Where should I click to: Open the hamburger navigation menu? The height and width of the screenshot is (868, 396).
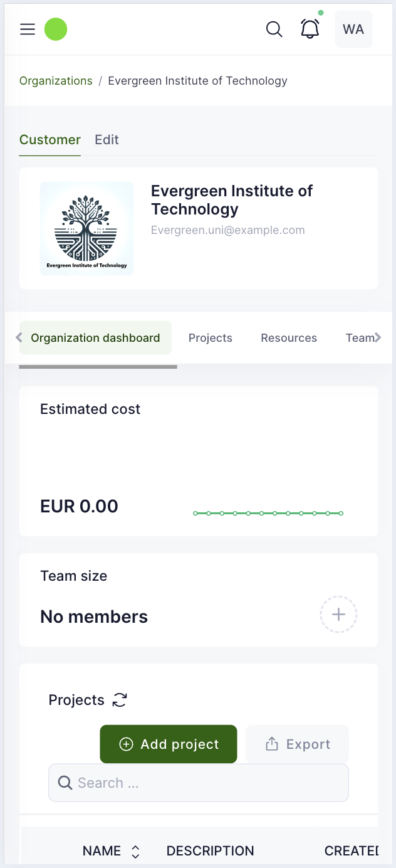[28, 29]
